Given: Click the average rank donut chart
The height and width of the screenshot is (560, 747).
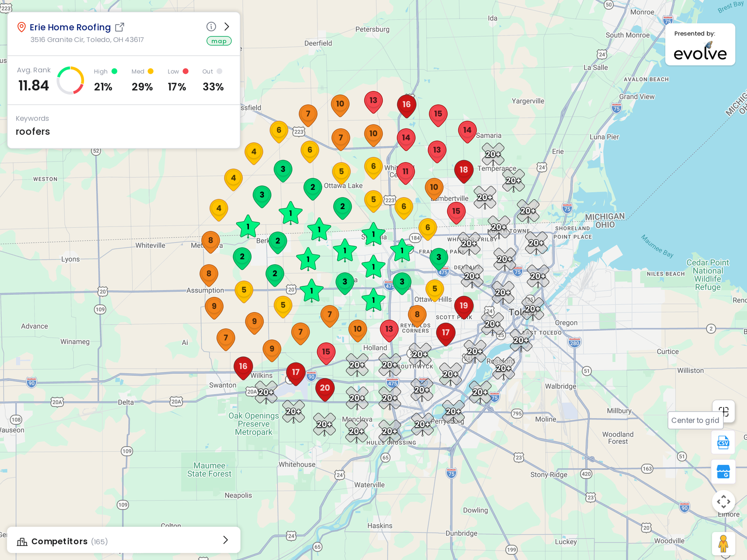Looking at the screenshot, I should tap(70, 80).
